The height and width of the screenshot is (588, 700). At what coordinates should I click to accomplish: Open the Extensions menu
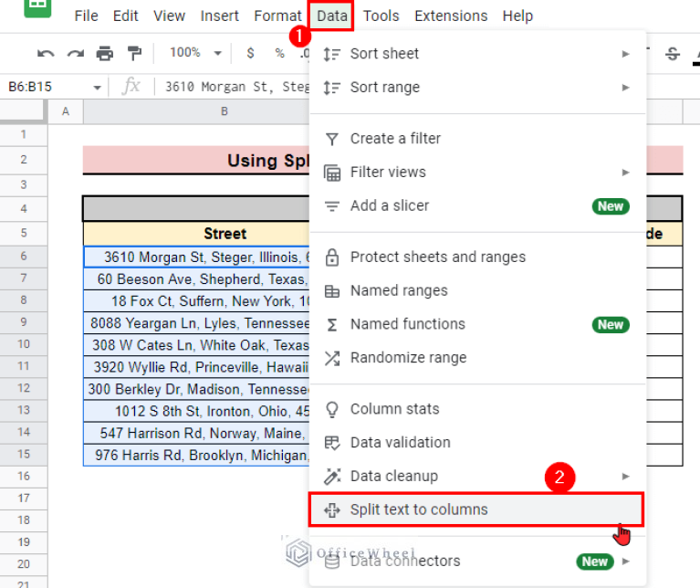tap(451, 16)
